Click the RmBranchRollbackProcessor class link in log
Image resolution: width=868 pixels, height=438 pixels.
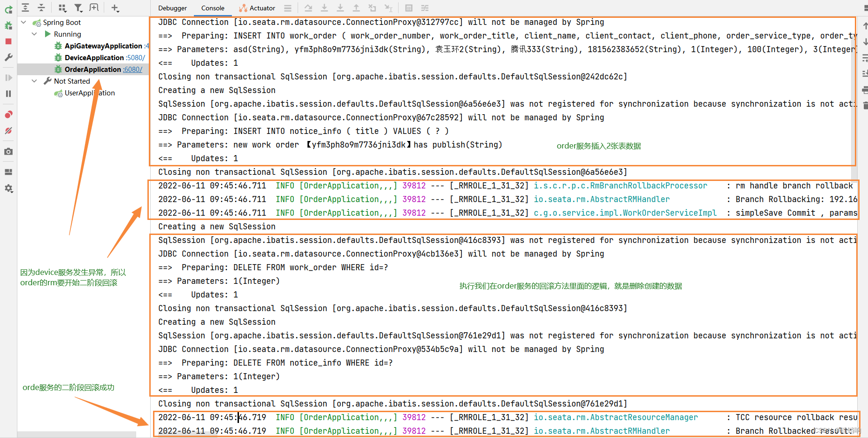pyautogui.click(x=620, y=186)
